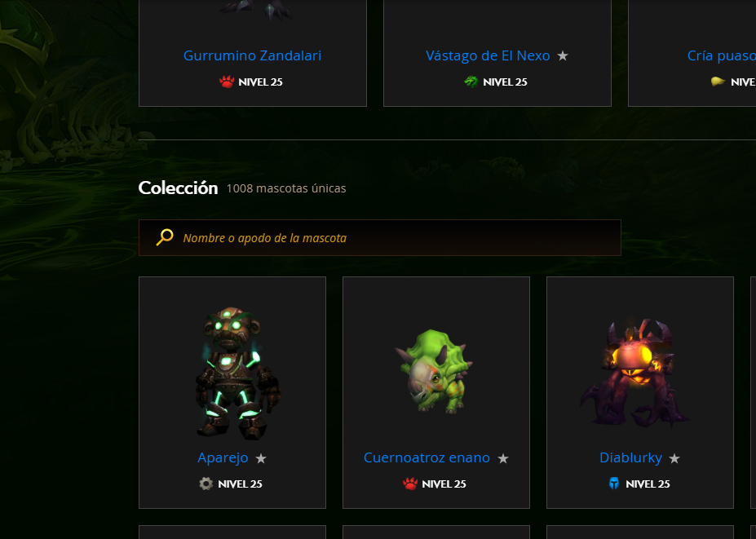Image resolution: width=756 pixels, height=539 pixels.
Task: Open the Gurrumino Zandalari link
Action: 252,55
